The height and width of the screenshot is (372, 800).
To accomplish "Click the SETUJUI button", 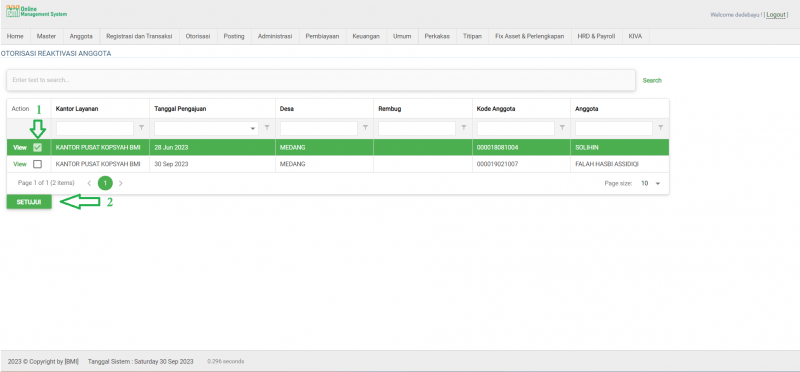I will [29, 202].
